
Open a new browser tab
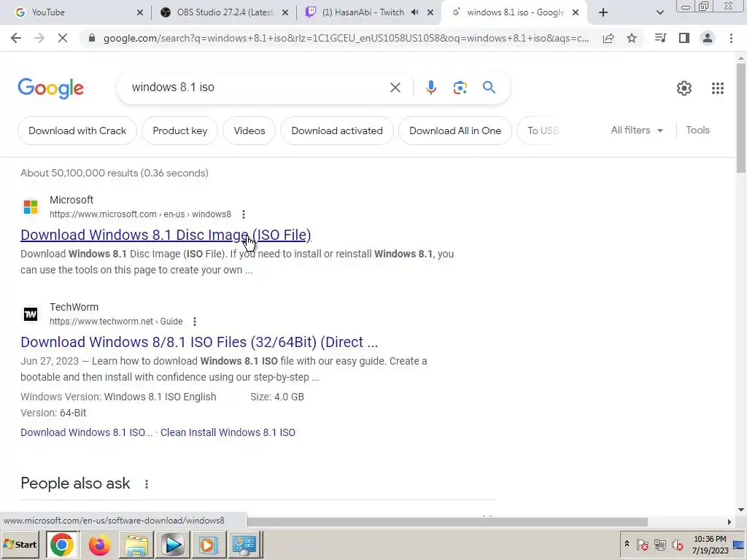tap(603, 12)
